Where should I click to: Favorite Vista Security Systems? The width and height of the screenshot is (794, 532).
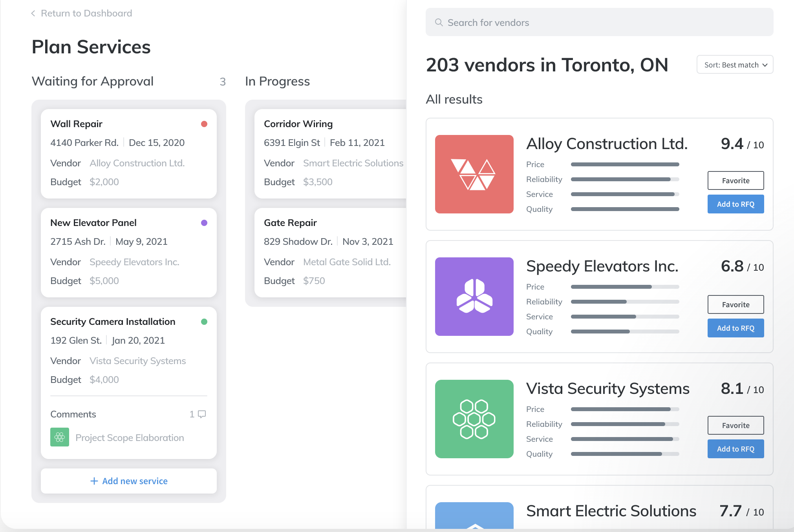[x=735, y=425]
